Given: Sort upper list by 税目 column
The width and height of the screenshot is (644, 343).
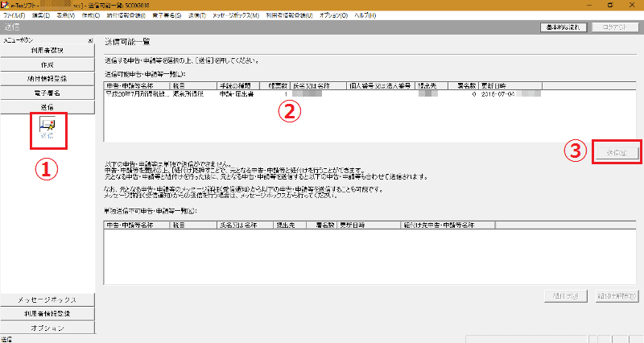Looking at the screenshot, I should coord(193,86).
